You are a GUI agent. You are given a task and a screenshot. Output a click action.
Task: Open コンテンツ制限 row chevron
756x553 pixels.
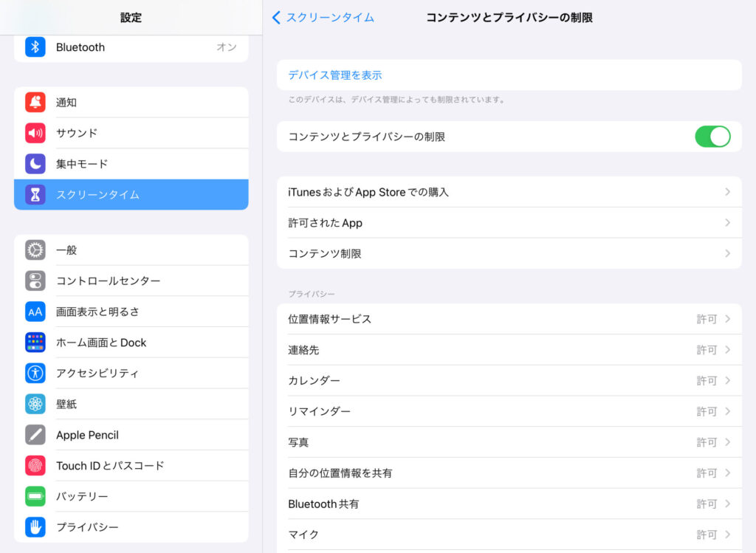(727, 253)
